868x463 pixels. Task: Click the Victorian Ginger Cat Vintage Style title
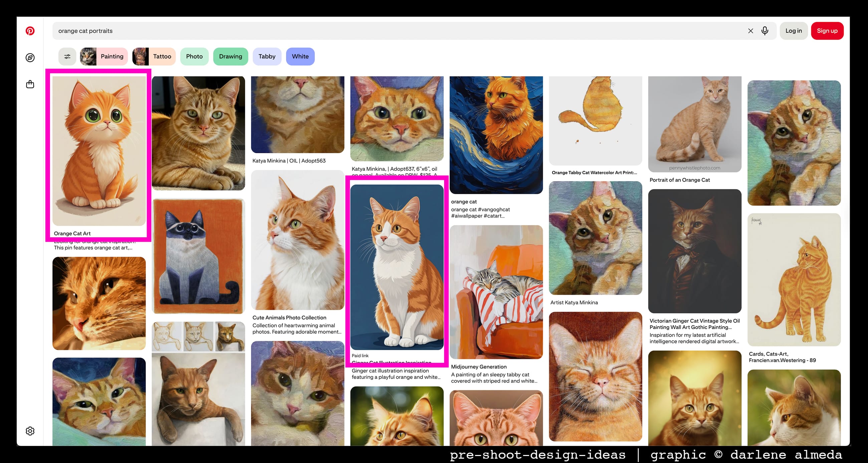[x=694, y=324]
